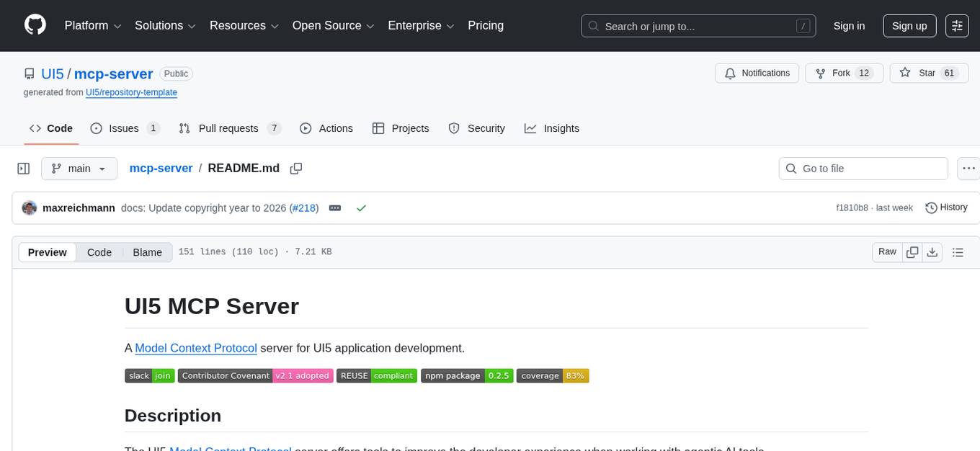Image resolution: width=980 pixels, height=451 pixels.
Task: Switch to Code view
Action: pos(99,252)
